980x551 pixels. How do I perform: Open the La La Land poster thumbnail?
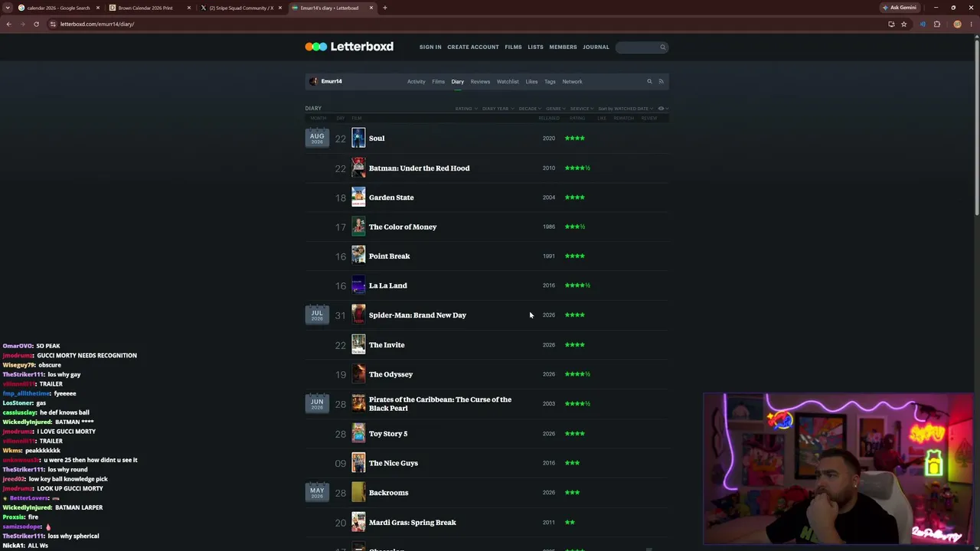click(358, 285)
